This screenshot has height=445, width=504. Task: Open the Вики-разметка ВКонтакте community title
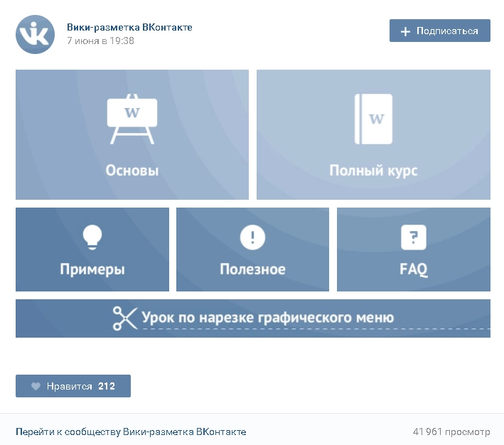click(129, 27)
